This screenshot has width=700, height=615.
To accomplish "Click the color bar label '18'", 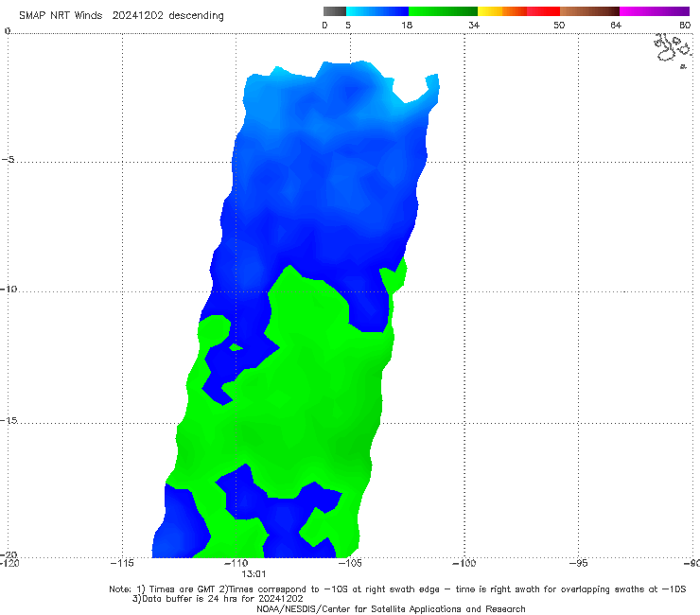I will [407, 26].
